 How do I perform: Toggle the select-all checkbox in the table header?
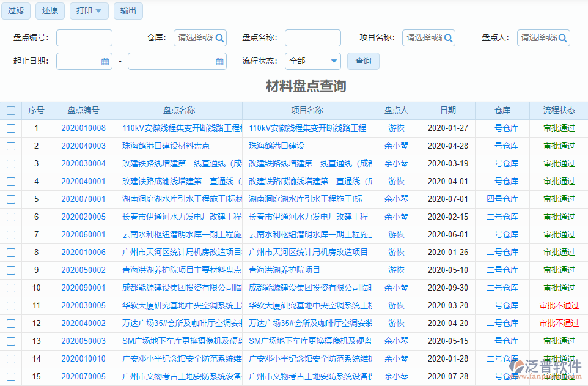click(x=11, y=109)
